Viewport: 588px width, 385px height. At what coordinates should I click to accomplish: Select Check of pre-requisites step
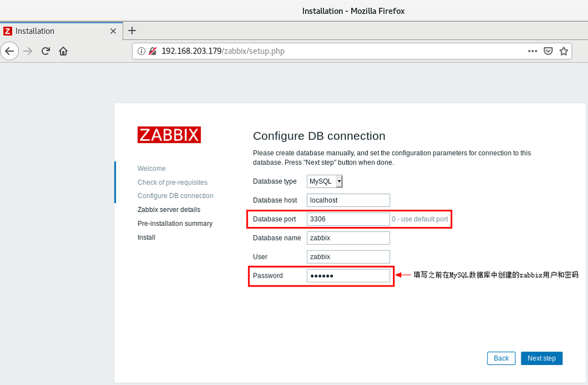(x=172, y=182)
